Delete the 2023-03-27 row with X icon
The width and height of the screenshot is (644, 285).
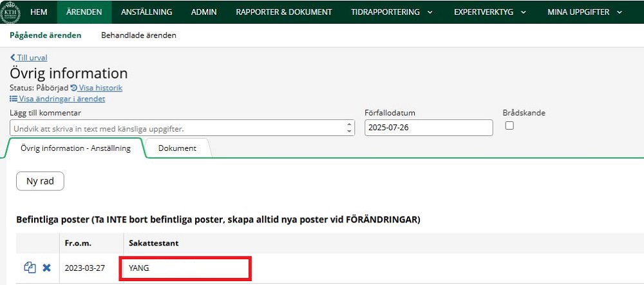point(47,268)
